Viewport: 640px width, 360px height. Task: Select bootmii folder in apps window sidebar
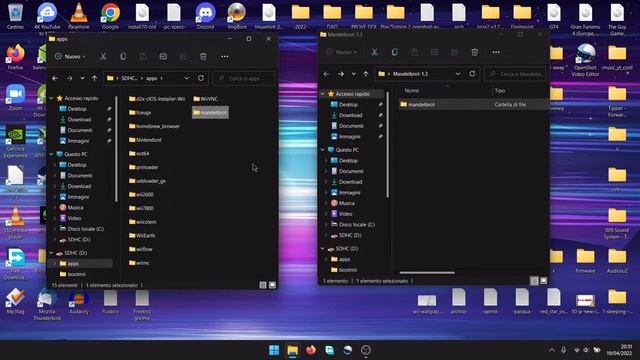click(76, 274)
